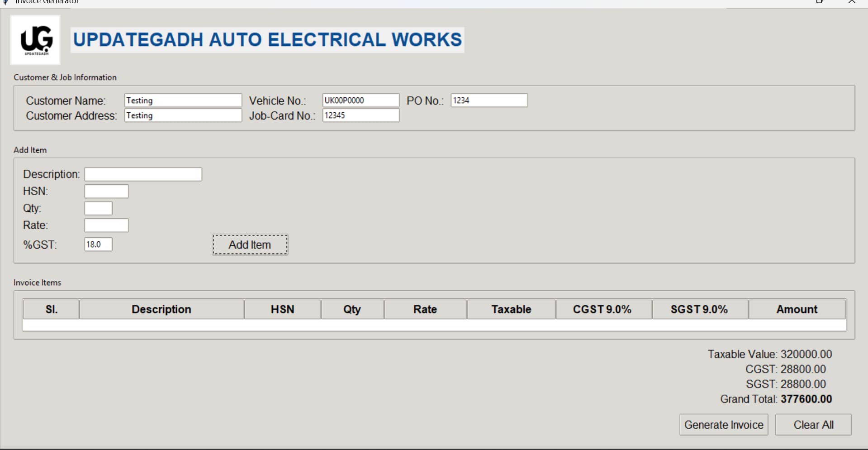
Task: Click the Description column header
Action: point(161,309)
